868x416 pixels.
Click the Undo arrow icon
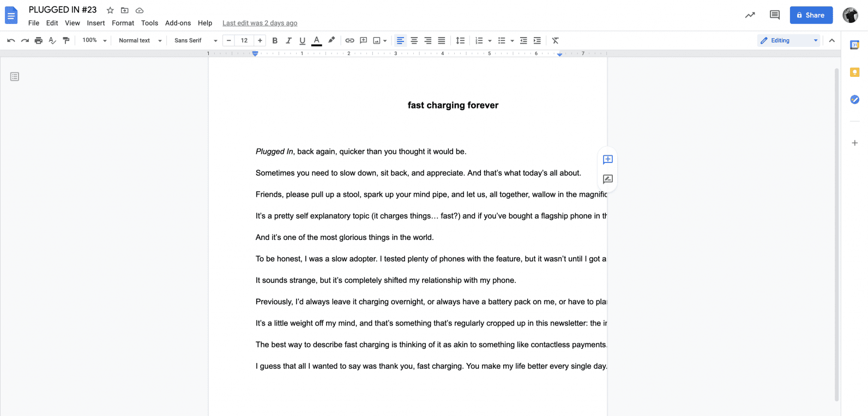coord(11,40)
